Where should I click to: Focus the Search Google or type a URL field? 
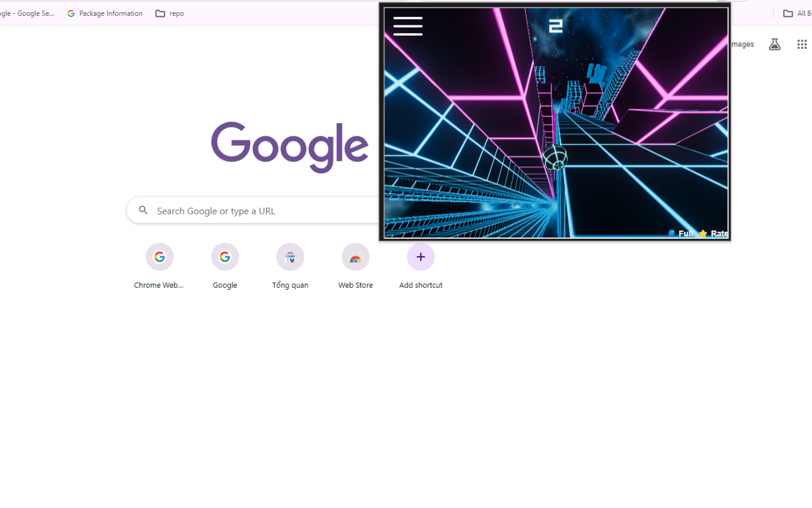254,210
